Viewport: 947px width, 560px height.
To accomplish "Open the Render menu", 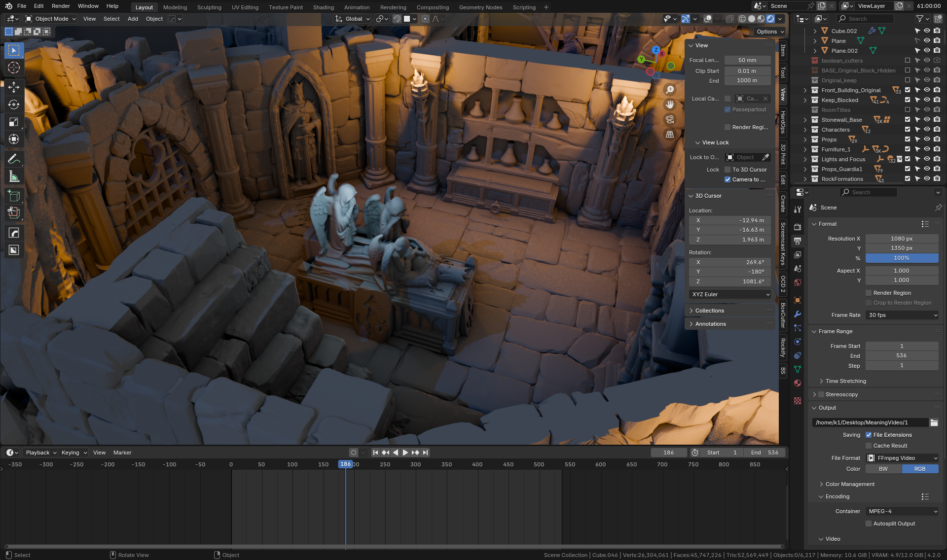I will [x=61, y=6].
